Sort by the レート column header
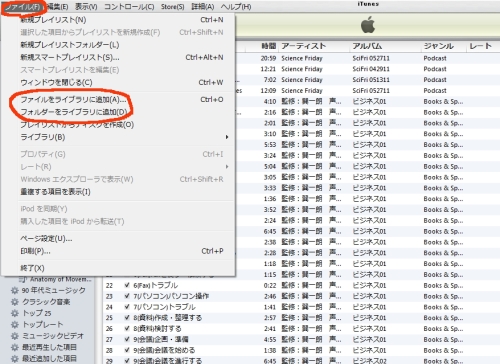The width and height of the screenshot is (500, 364). (480, 46)
